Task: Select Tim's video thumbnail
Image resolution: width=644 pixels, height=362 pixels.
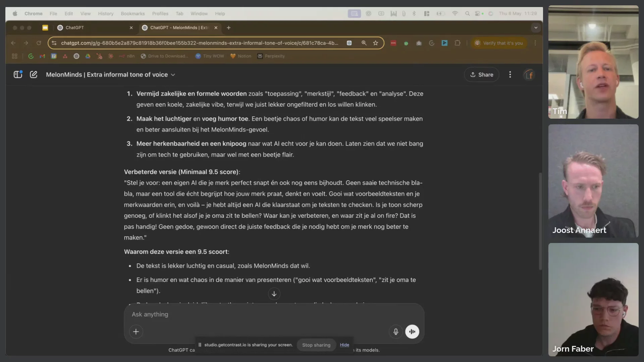Action: point(593,62)
